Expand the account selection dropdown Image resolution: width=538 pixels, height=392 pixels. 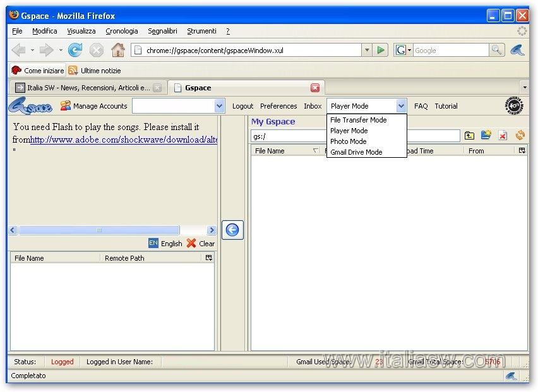(219, 106)
